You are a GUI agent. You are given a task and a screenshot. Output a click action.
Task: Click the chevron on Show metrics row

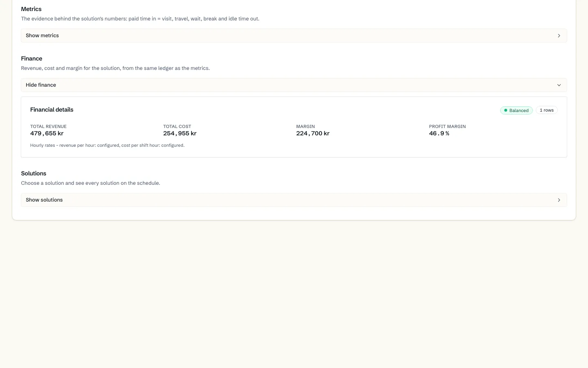[x=559, y=36]
